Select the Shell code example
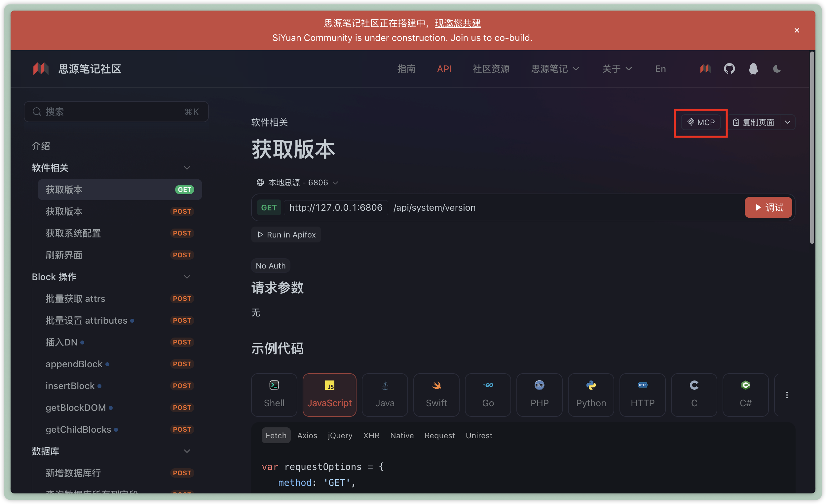 point(274,394)
